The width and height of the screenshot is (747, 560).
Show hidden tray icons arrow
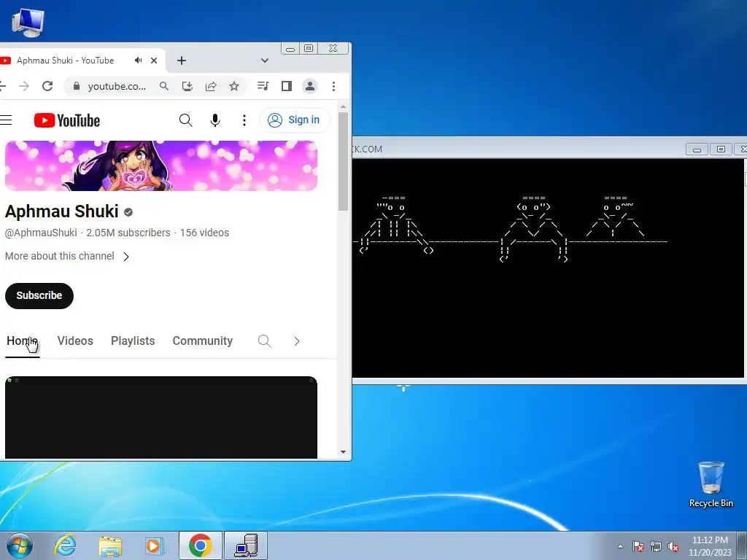click(x=620, y=546)
